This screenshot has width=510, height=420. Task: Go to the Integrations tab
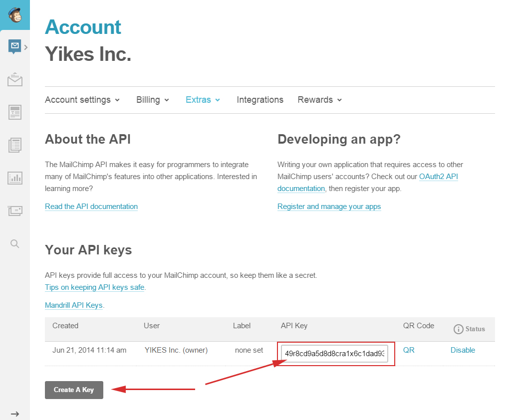coord(260,100)
